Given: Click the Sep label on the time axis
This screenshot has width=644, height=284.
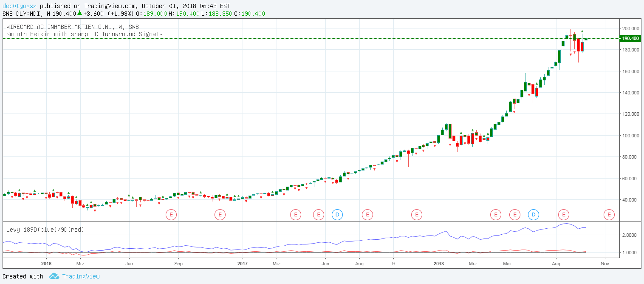Looking at the screenshot, I should pos(178,264).
